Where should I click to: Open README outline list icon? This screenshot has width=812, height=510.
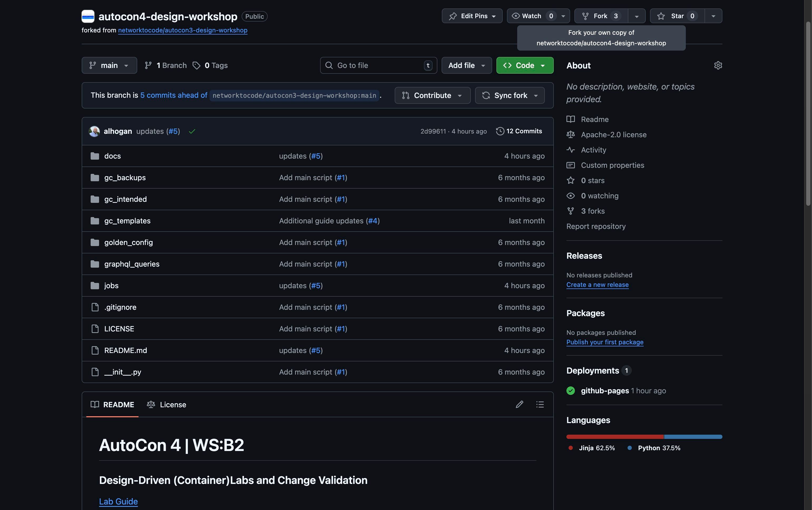point(540,404)
